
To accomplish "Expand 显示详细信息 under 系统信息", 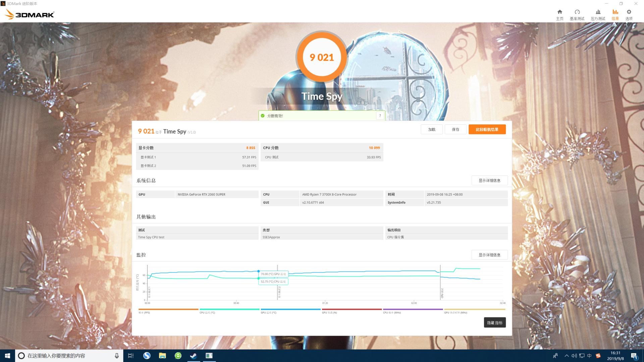I will (490, 180).
